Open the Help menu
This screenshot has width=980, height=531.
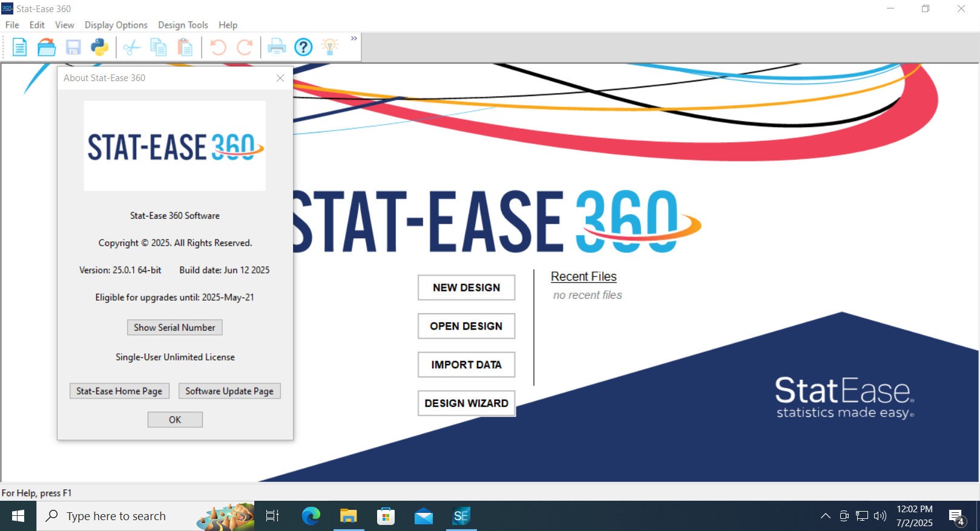point(228,25)
